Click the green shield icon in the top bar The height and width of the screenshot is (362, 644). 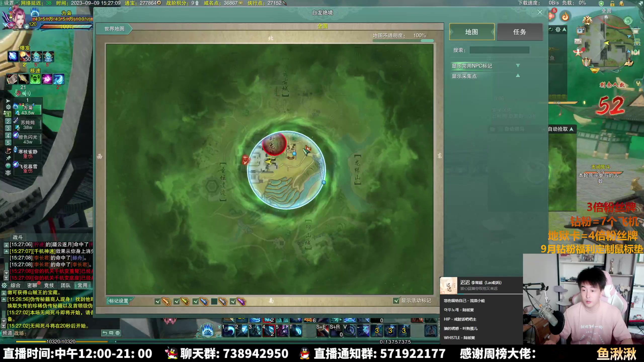pyautogui.click(x=601, y=3)
